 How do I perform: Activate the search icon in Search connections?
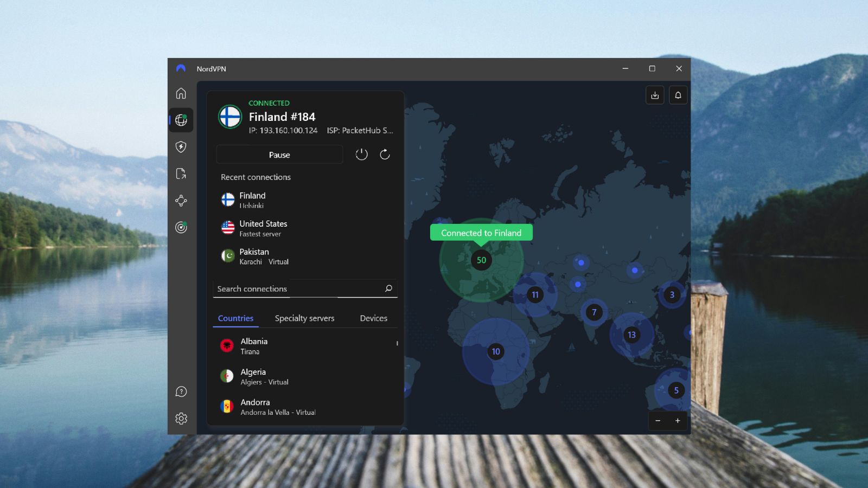388,288
